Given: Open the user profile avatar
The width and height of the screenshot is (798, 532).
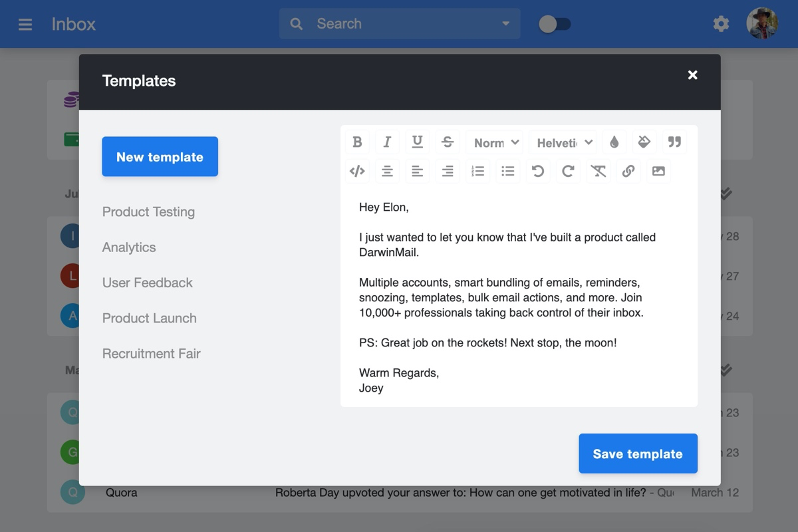Looking at the screenshot, I should click(x=762, y=24).
